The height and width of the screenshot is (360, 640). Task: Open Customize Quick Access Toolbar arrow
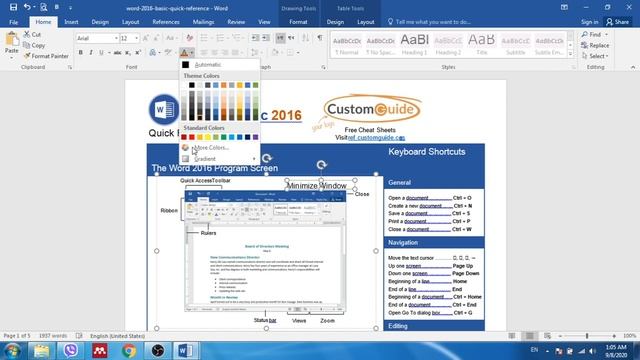[x=70, y=7]
